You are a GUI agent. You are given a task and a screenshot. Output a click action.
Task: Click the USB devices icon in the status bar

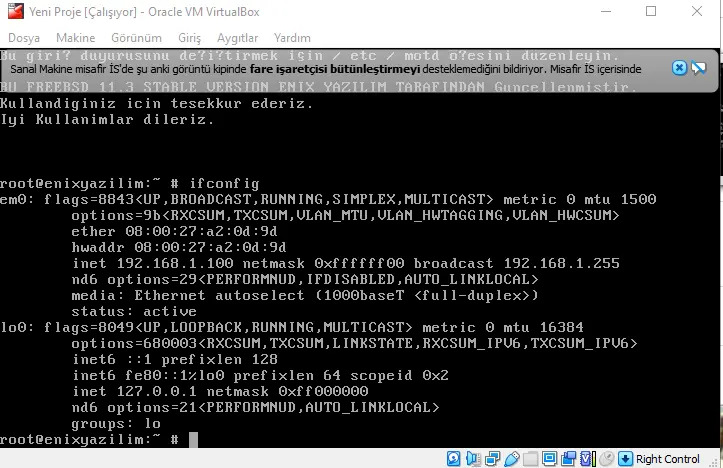[x=512, y=458]
